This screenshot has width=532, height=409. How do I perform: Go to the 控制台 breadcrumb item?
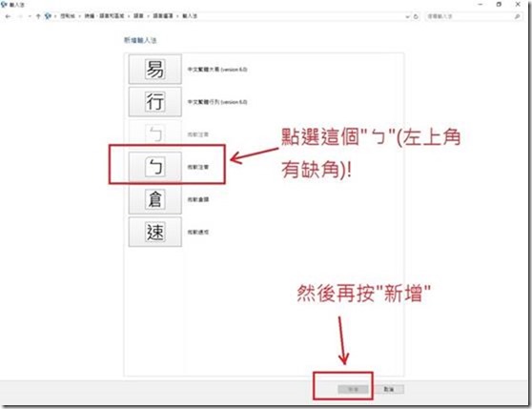68,16
